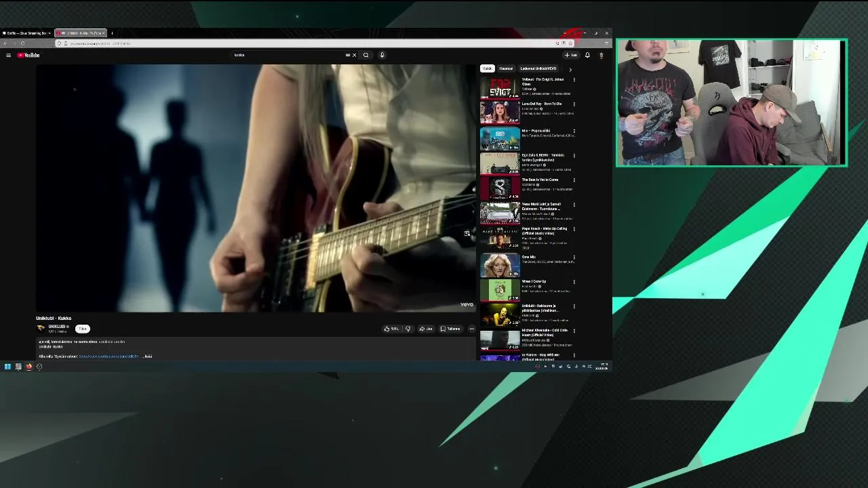The image size is (868, 488).
Task: Open the Mix – Popmusiikki playlist thumbnail
Action: click(500, 139)
